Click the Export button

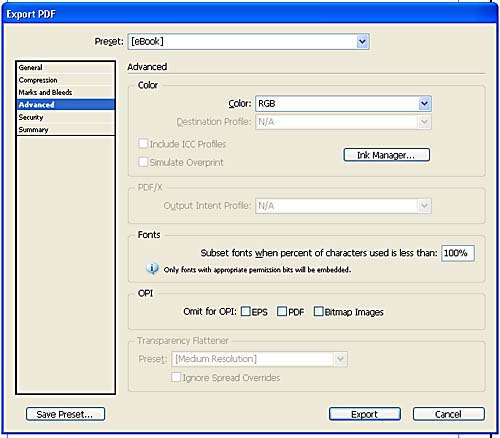365,414
